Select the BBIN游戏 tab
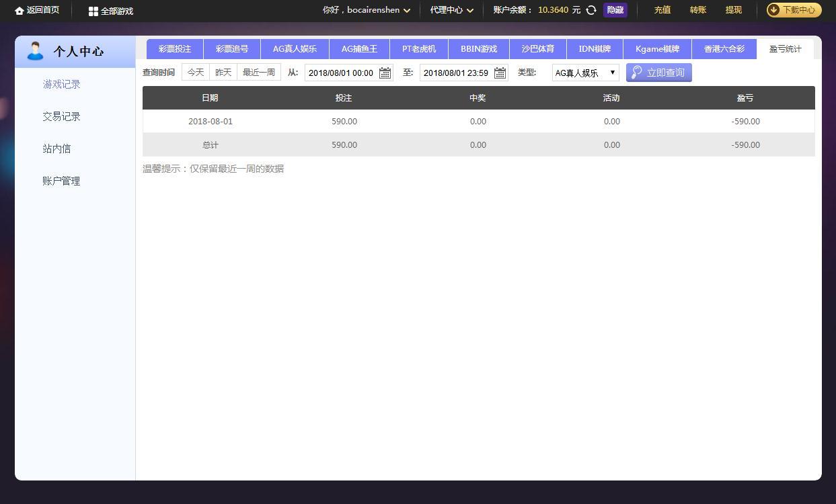The width and height of the screenshot is (836, 504). 479,49
